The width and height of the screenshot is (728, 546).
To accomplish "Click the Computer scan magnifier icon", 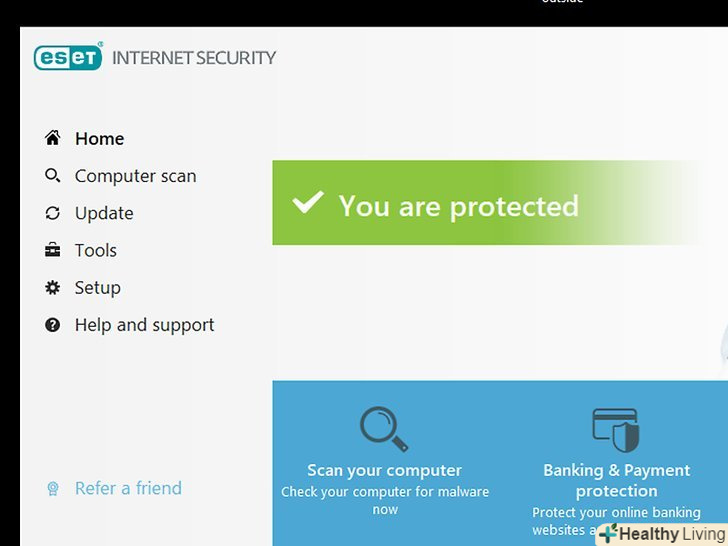I will [x=53, y=176].
